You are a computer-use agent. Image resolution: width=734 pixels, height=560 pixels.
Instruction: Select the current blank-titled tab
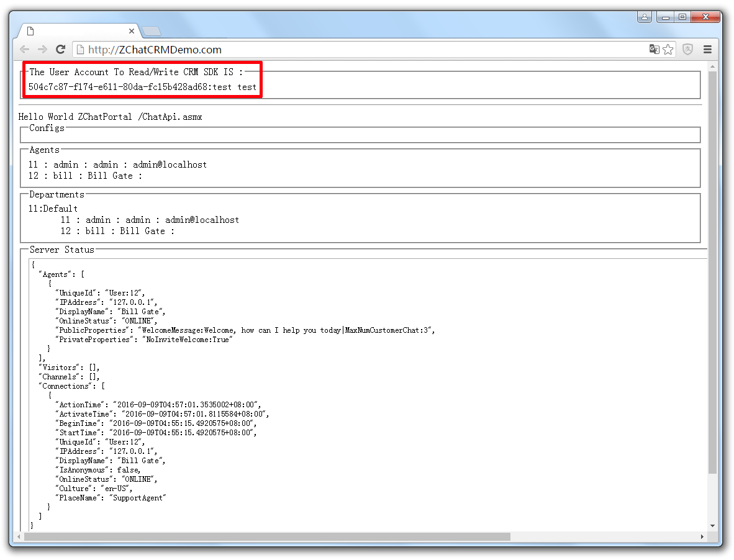(x=79, y=31)
